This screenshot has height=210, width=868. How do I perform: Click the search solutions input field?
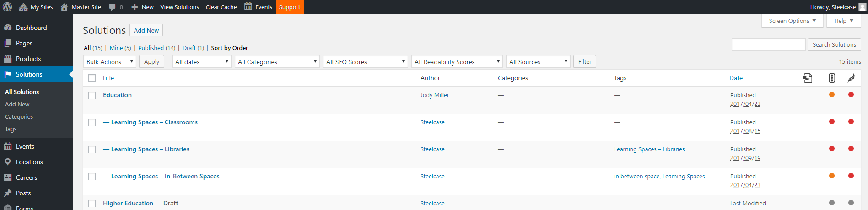pos(768,44)
